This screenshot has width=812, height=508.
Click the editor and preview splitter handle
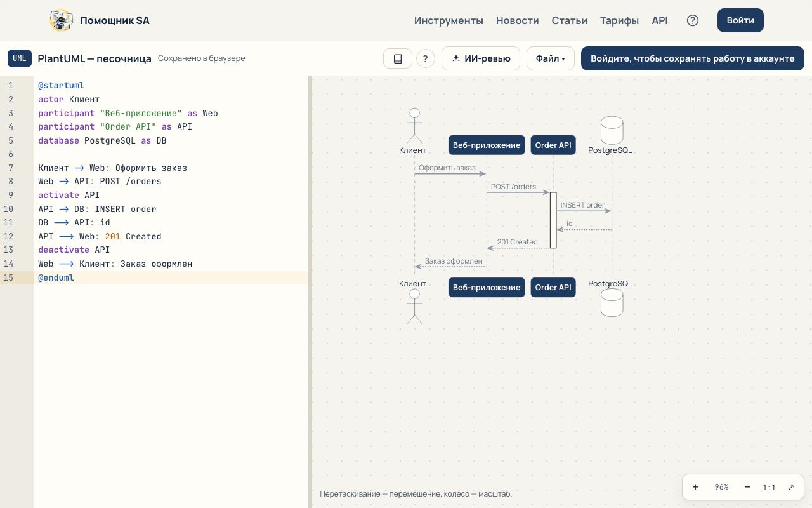point(310,292)
